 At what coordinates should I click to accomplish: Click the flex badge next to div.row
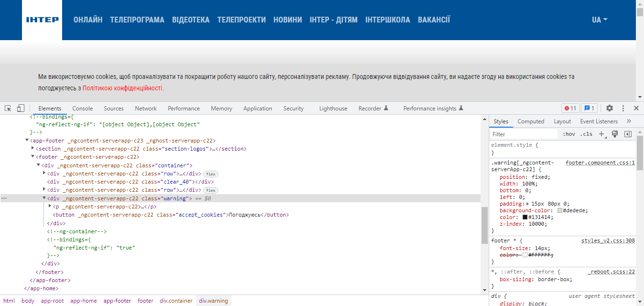click(x=210, y=174)
